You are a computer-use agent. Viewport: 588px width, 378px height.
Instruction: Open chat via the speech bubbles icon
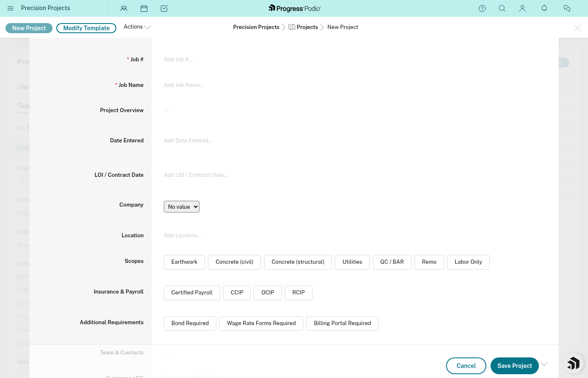click(x=567, y=8)
